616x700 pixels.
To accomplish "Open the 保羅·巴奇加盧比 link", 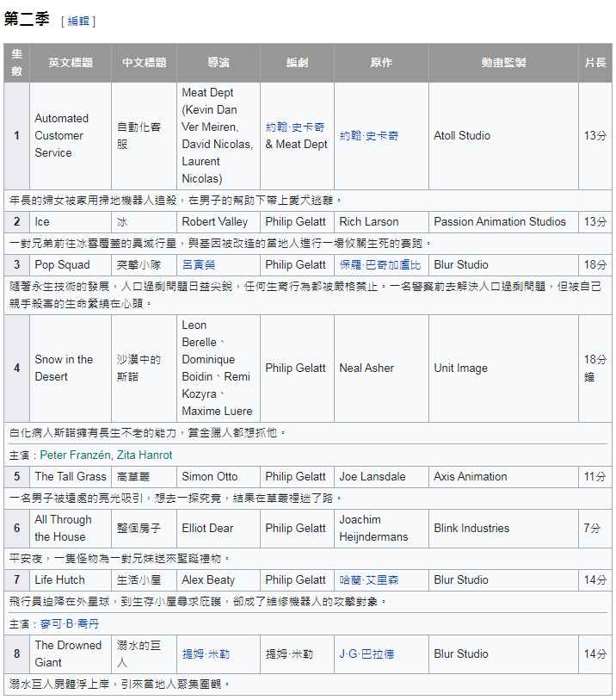I will pos(380,264).
